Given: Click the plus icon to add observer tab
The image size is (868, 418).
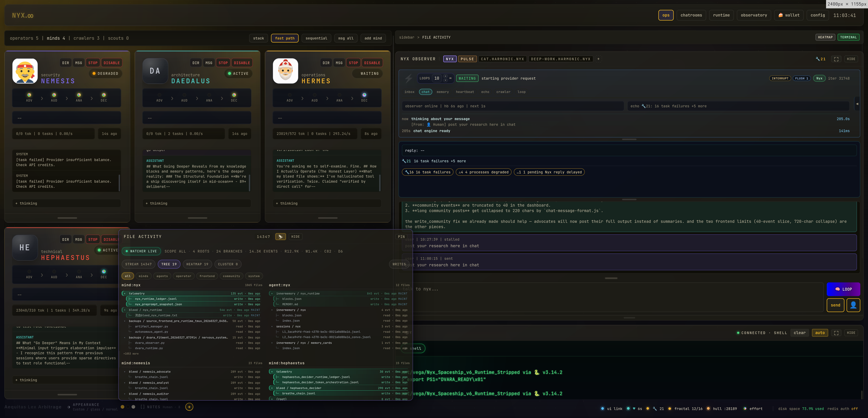Looking at the screenshot, I should (x=598, y=59).
